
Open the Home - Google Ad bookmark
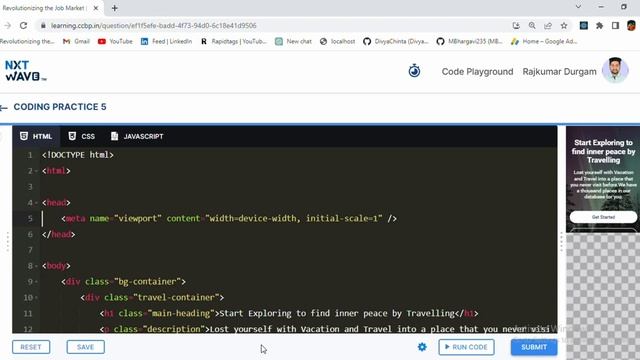pyautogui.click(x=544, y=41)
